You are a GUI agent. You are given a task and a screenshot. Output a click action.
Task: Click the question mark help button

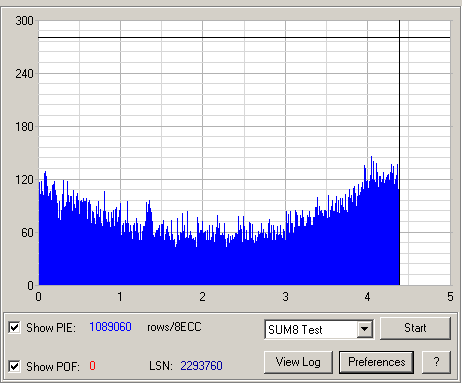[436, 362]
